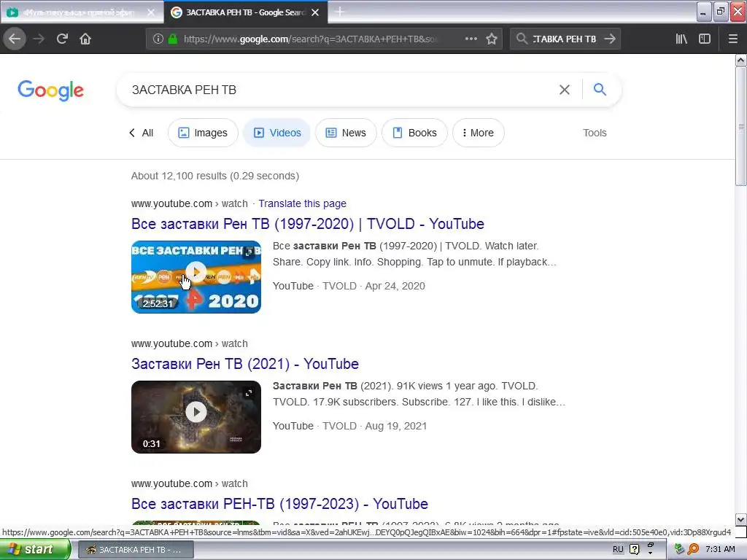Open the Windows Start menu
747x560 pixels.
coord(34,550)
